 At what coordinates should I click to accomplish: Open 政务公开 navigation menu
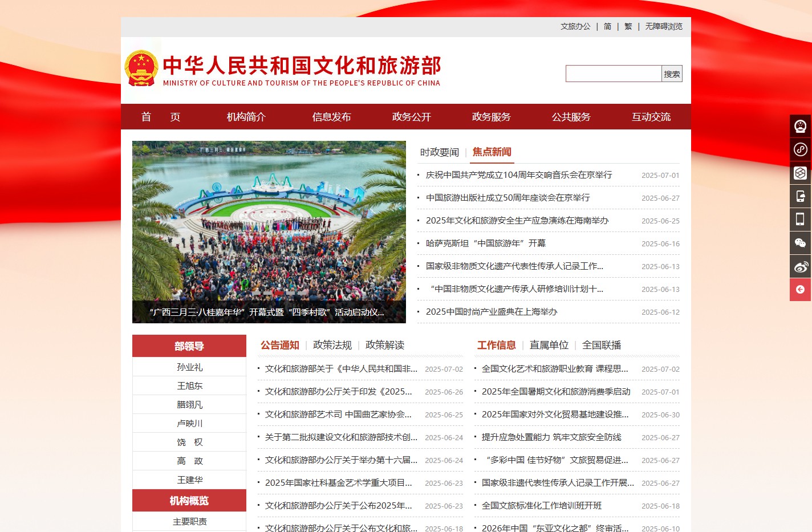click(412, 117)
